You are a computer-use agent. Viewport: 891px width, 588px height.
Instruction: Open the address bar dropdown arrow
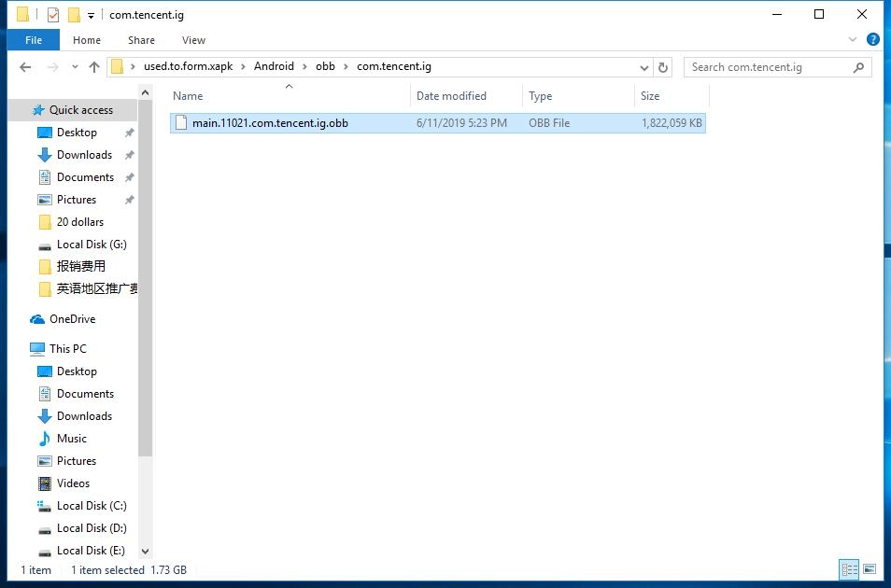643,66
